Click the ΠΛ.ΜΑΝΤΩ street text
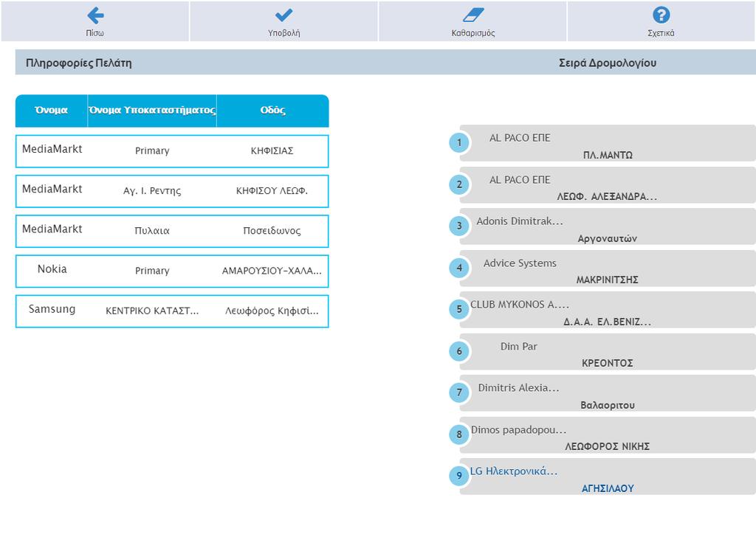The height and width of the screenshot is (554, 756). [608, 155]
